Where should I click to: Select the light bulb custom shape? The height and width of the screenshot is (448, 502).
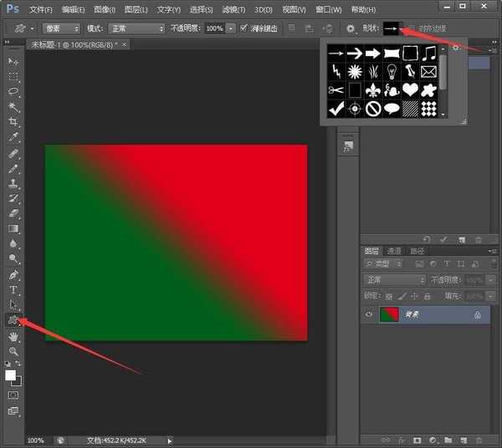(392, 72)
